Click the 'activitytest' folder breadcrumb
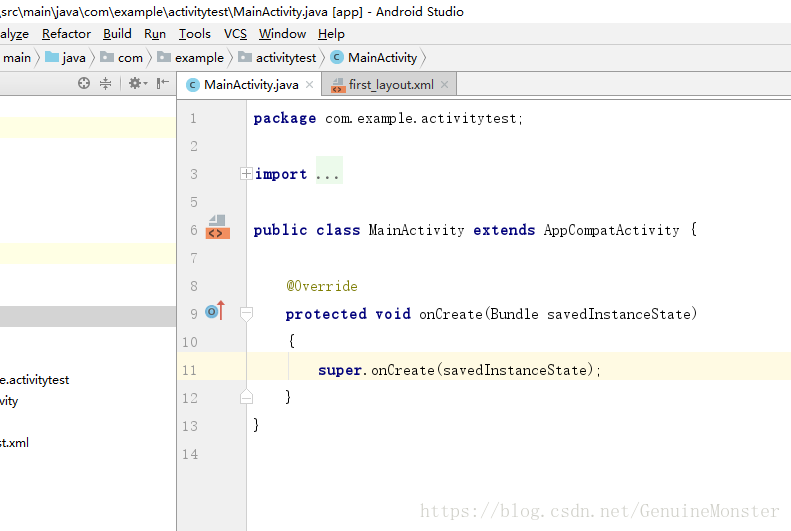This screenshot has width=791, height=531. [277, 58]
